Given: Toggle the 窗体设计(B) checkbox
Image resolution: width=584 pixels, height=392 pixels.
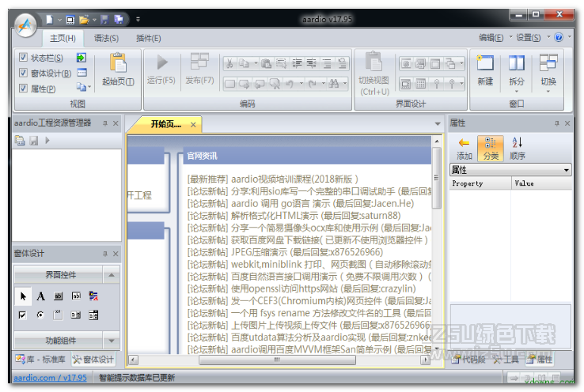Looking at the screenshot, I should click(x=23, y=73).
